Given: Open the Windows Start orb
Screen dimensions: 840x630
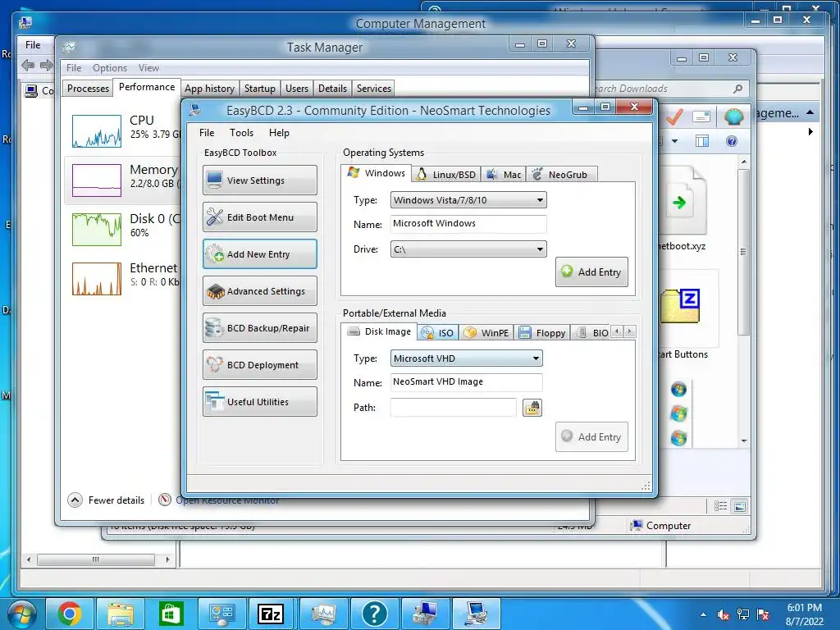Looking at the screenshot, I should pos(21,614).
